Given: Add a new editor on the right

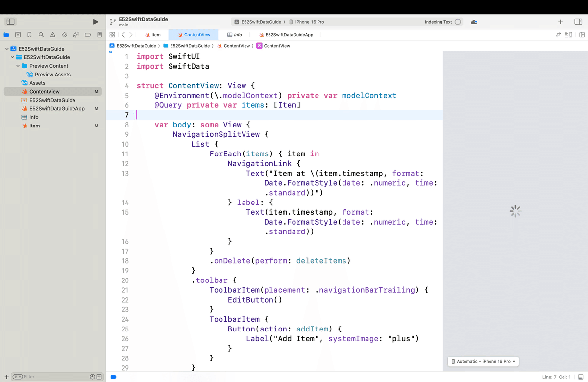Looking at the screenshot, I should (x=582, y=35).
